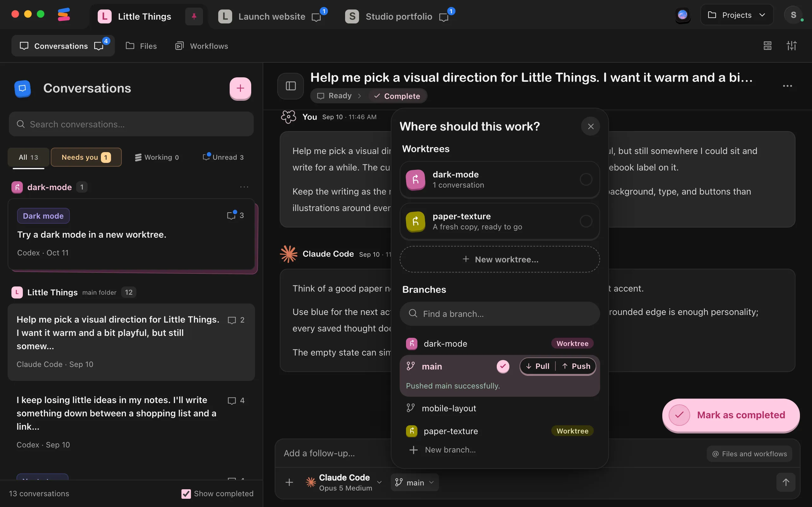Viewport: 812px width, 507px height.
Task: Push the main branch
Action: (x=576, y=366)
